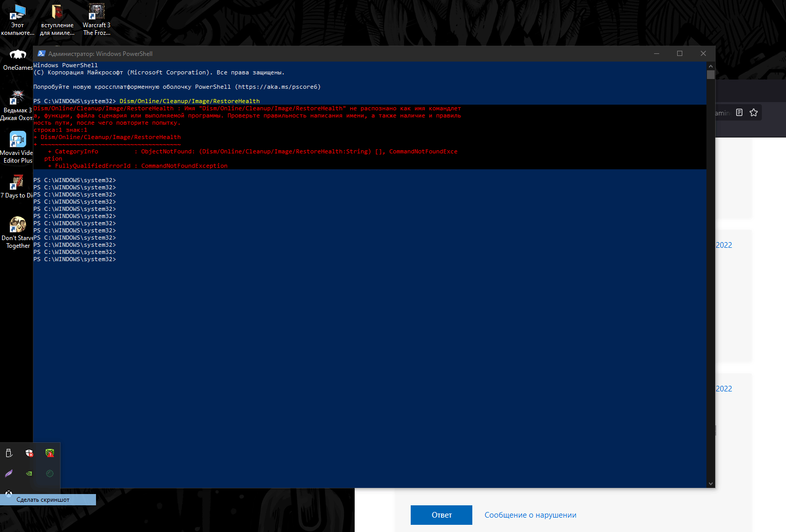This screenshot has width=786, height=532.
Task: Open the 'вступление для мииле' folder icon
Action: (x=57, y=19)
